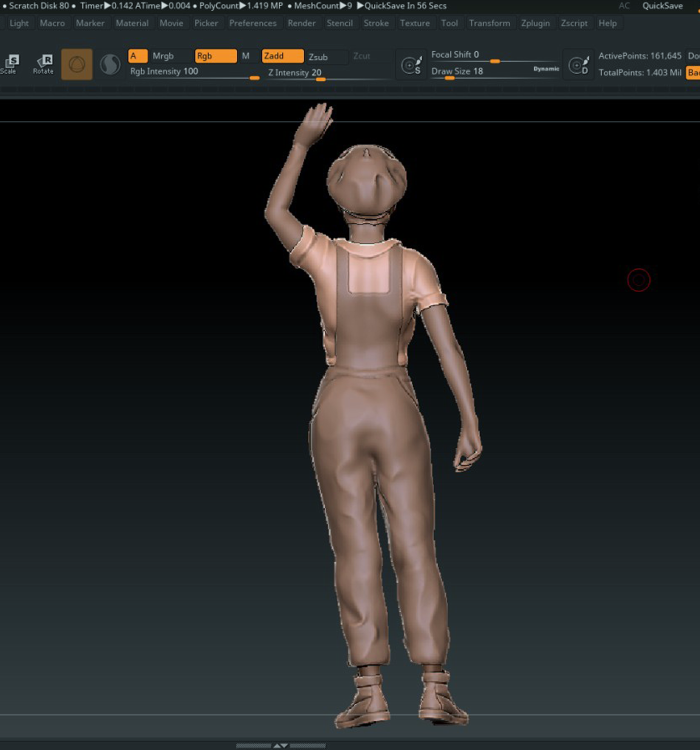The height and width of the screenshot is (750, 700).
Task: Click the highlighted orange sphere gizmo icon
Action: tap(77, 64)
